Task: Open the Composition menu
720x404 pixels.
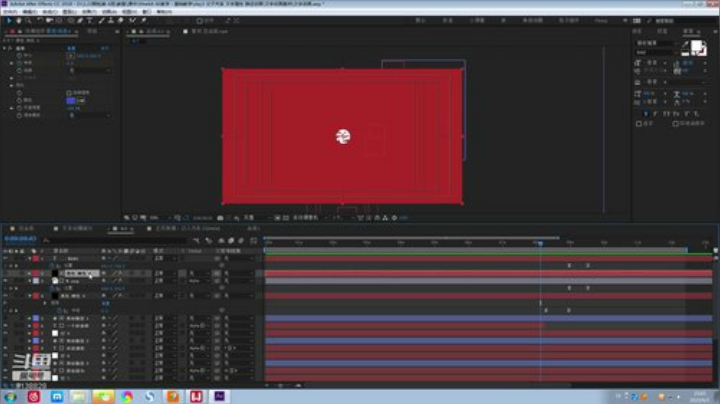Action: pyautogui.click(x=50, y=11)
